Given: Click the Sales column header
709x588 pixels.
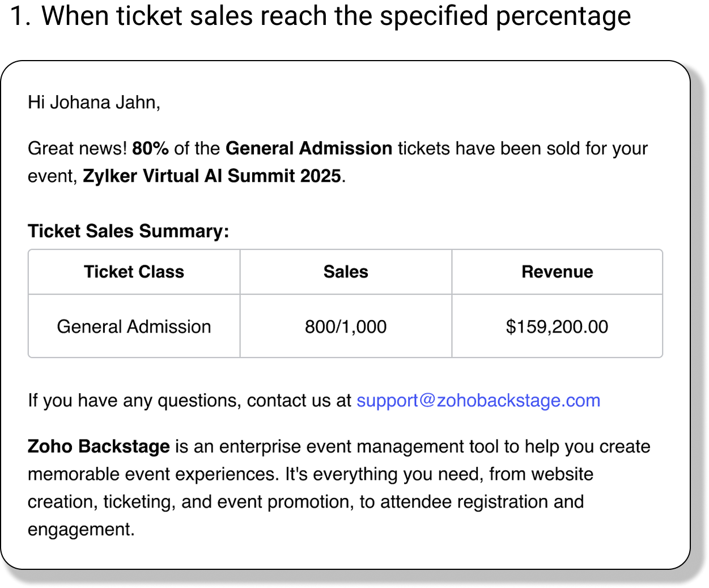Looking at the screenshot, I should pos(346,272).
